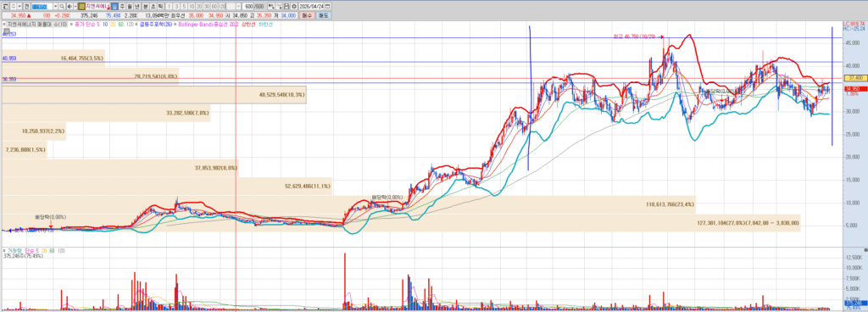Image resolution: width=868 pixels, height=312 pixels.
Task: Click the 전 button beside the stock code
Action: [x=26, y=6]
